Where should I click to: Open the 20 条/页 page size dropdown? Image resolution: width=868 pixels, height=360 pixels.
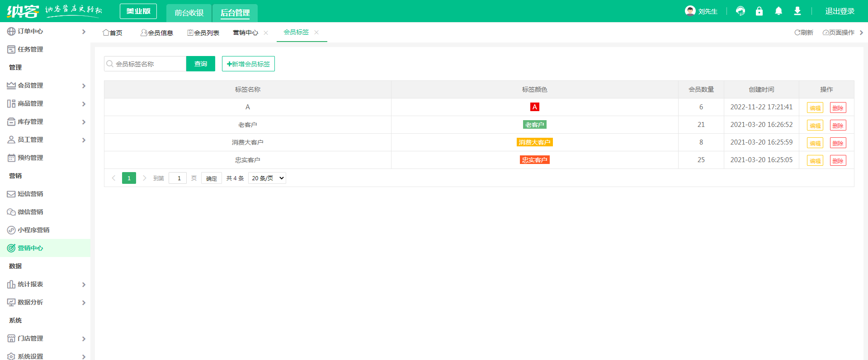click(x=267, y=178)
